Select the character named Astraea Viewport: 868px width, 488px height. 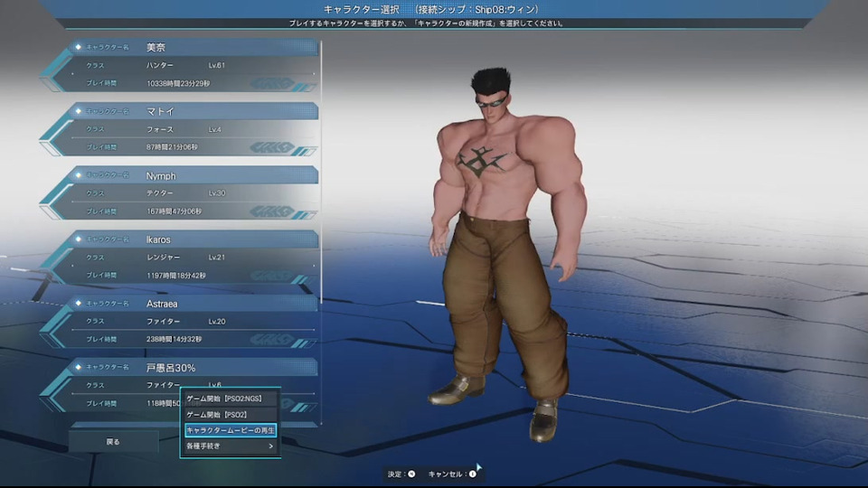click(x=180, y=322)
